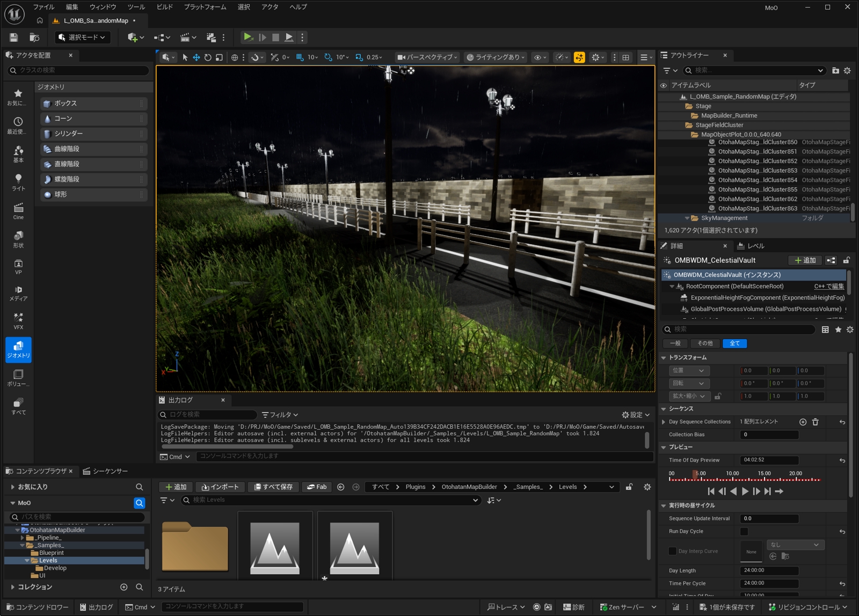Open the ビルド menu
The width and height of the screenshot is (859, 616).
tap(165, 7)
